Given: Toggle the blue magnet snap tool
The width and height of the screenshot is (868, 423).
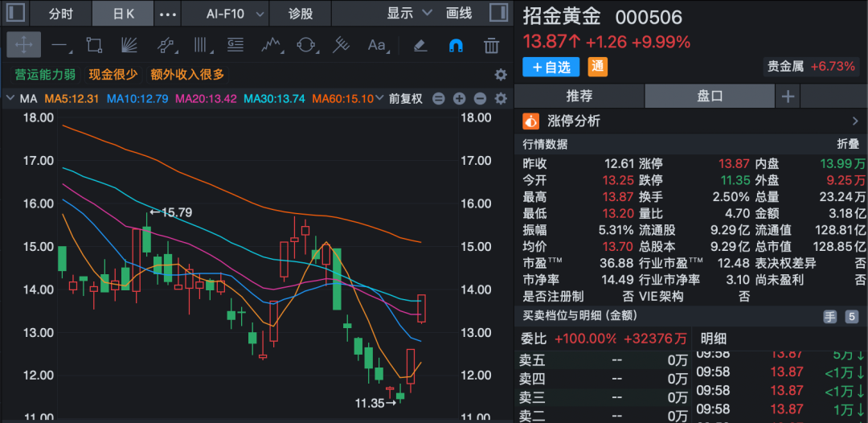Looking at the screenshot, I should point(456,45).
